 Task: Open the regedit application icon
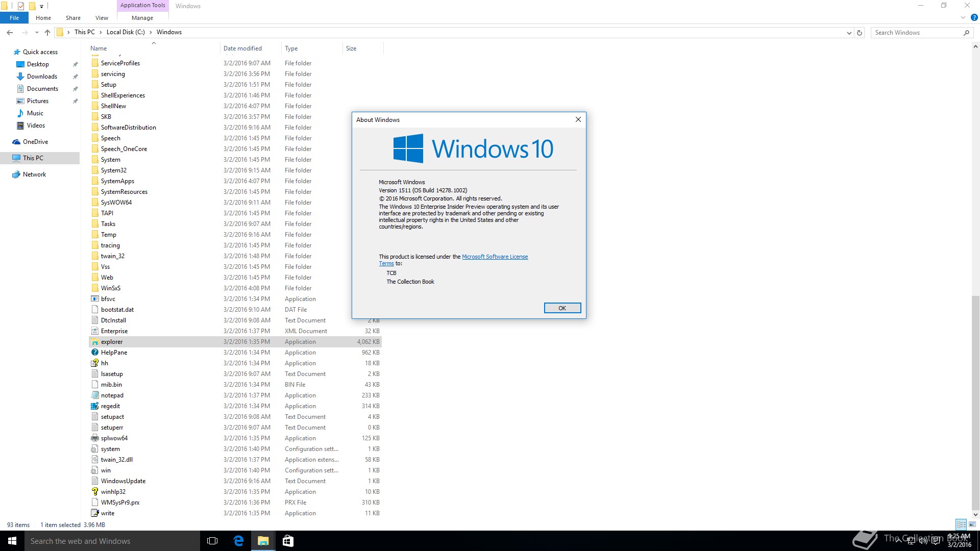[94, 406]
